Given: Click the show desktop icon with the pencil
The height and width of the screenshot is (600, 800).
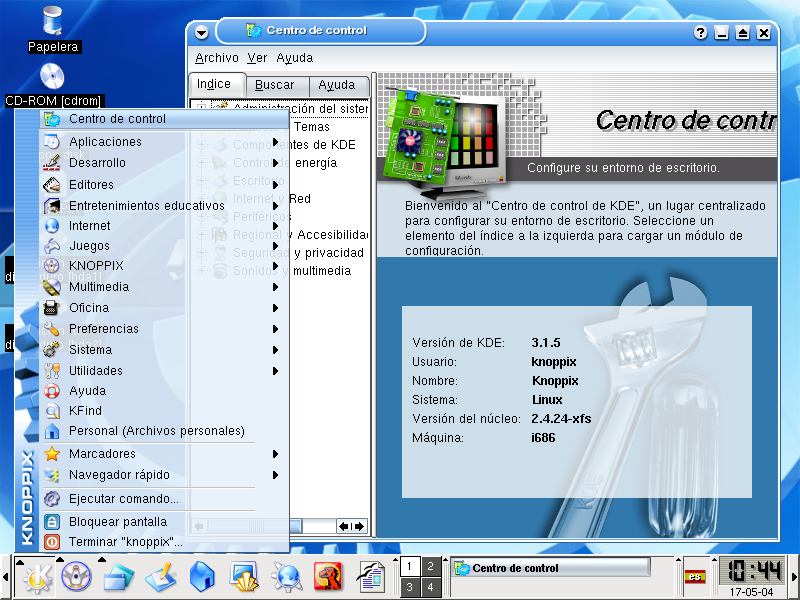Looking at the screenshot, I should click(161, 577).
